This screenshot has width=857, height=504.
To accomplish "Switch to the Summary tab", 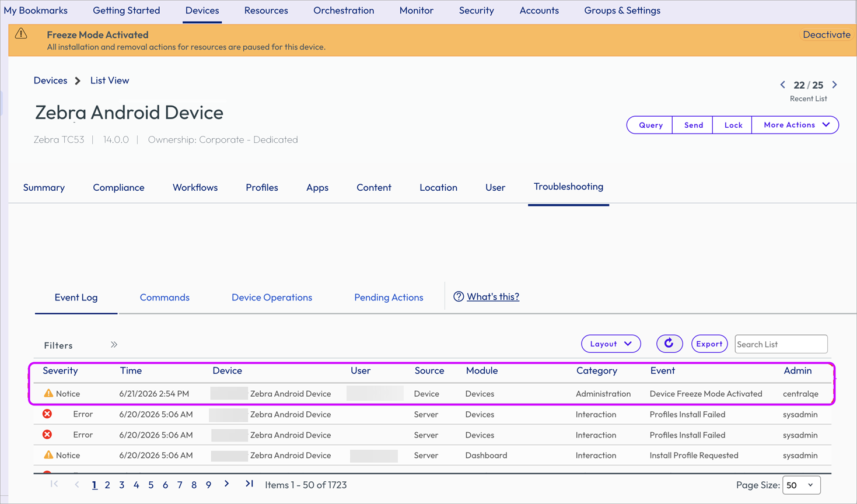I will [x=44, y=187].
